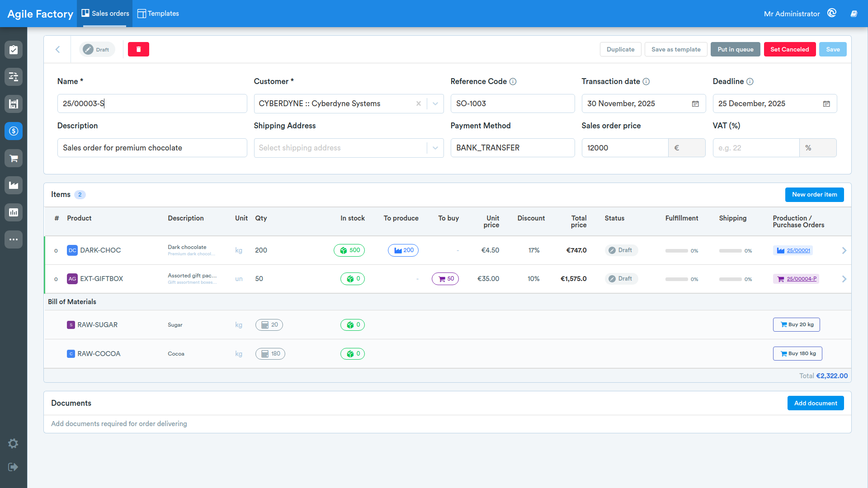Click the Put in queue button

coord(736,49)
